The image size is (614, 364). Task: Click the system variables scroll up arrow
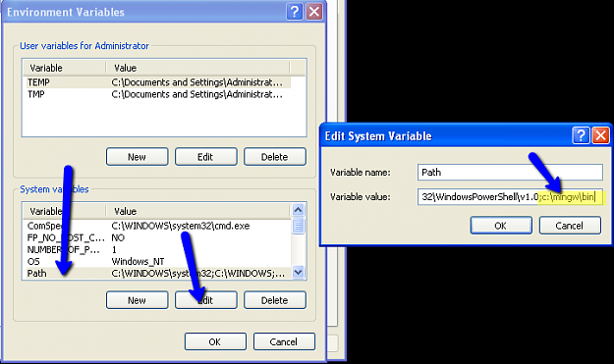click(298, 210)
